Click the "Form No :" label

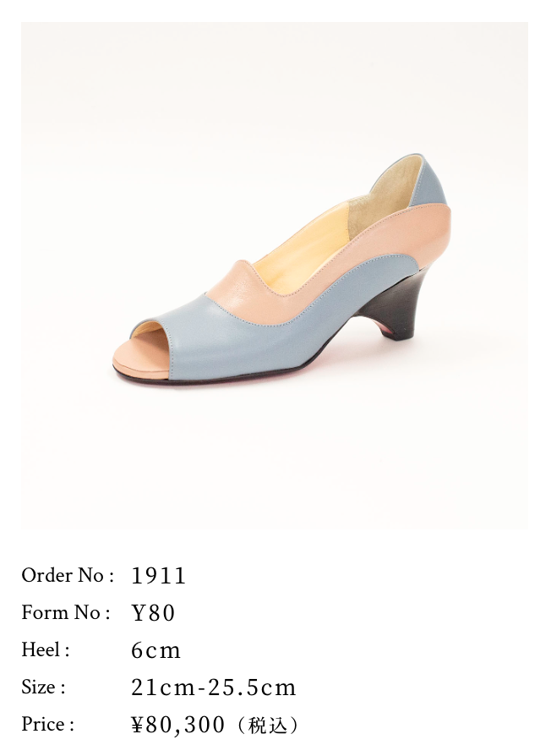point(66,613)
